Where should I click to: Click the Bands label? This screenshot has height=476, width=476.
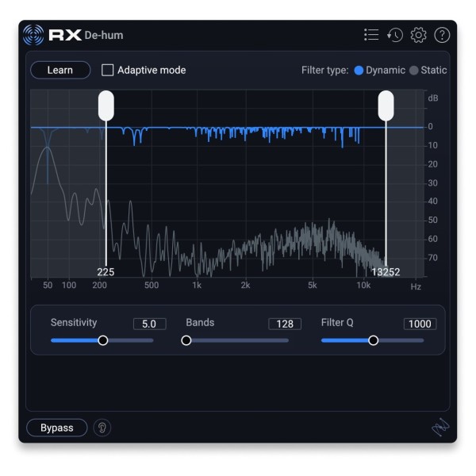click(x=200, y=322)
